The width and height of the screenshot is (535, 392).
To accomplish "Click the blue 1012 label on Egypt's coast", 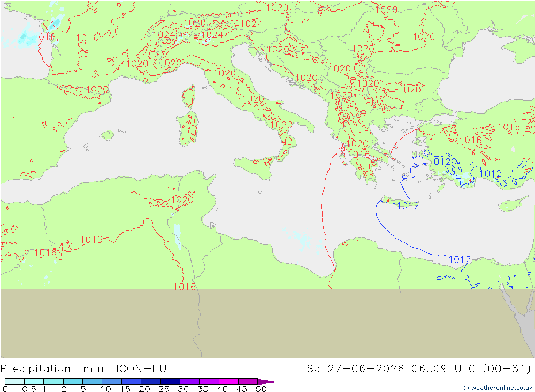I will click(460, 259).
